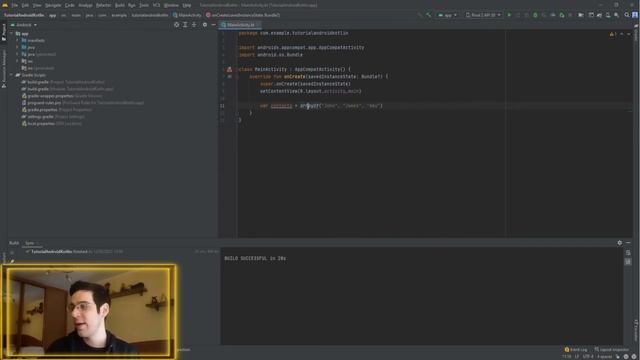The width and height of the screenshot is (640, 360).
Task: Hide the Build panel with minus icon
Action: click(x=628, y=243)
